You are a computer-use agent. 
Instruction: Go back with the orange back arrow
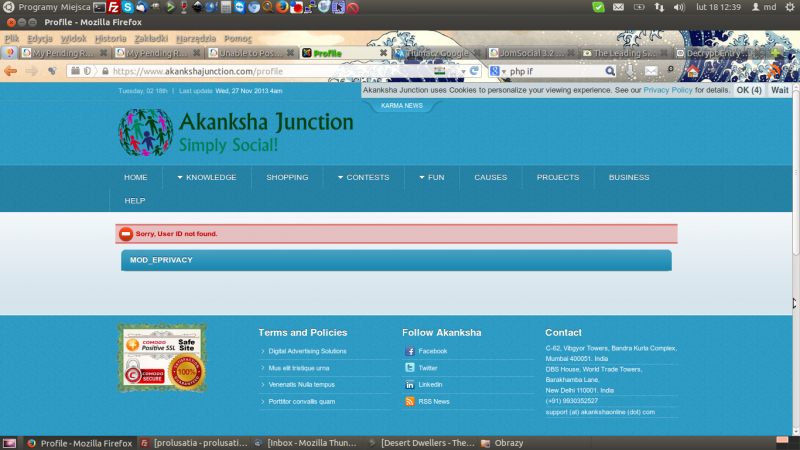pos(11,71)
